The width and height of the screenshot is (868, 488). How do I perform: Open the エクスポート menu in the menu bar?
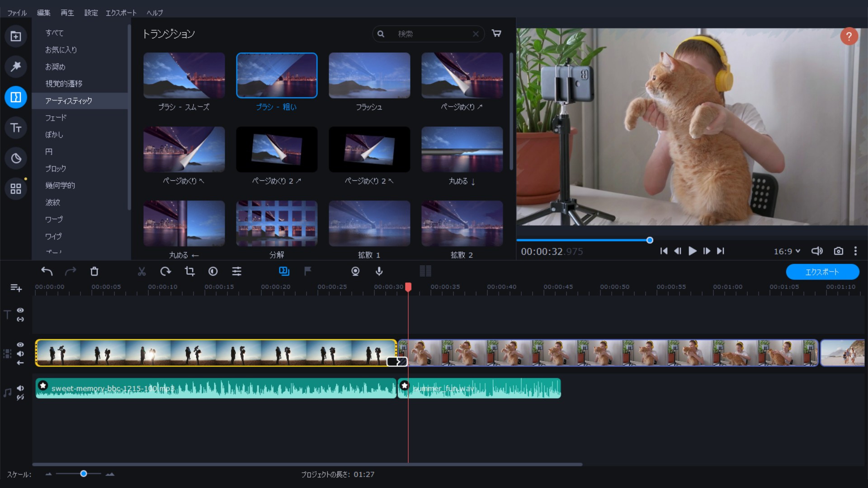coord(121,13)
